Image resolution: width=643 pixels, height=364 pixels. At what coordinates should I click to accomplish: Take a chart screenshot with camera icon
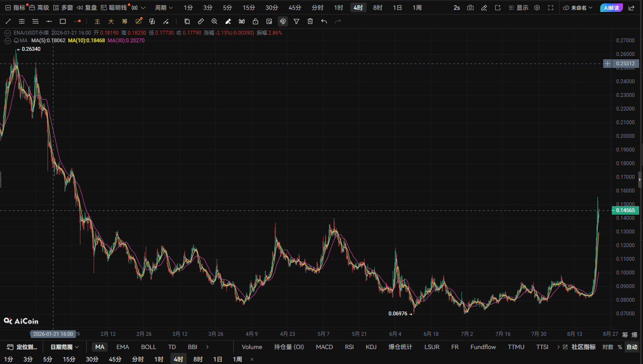(470, 8)
